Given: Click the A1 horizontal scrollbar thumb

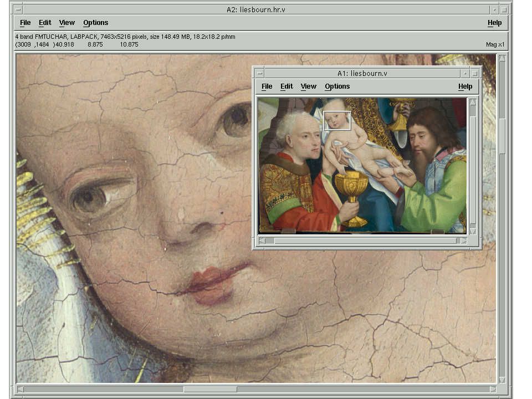Looking at the screenshot, I should [365, 241].
